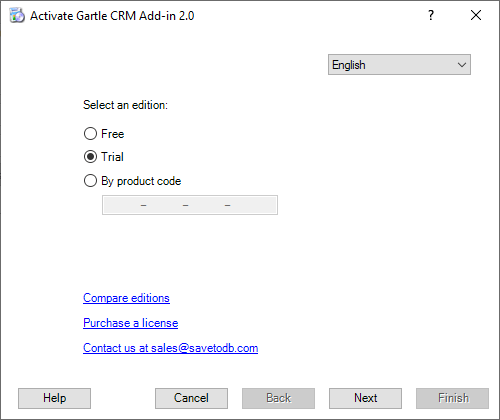The image size is (500, 420).
Task: Cancel the activation wizard
Action: click(x=191, y=398)
